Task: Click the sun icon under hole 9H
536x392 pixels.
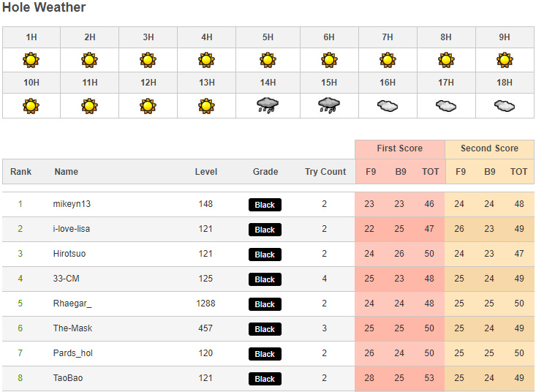Action: tap(504, 60)
